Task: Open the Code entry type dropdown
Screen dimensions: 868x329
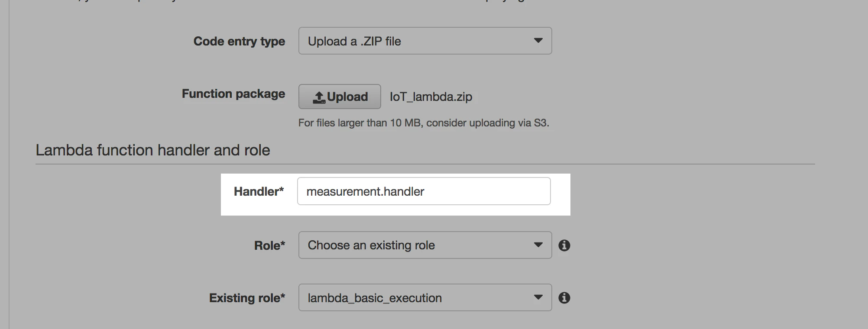Action: pyautogui.click(x=425, y=41)
